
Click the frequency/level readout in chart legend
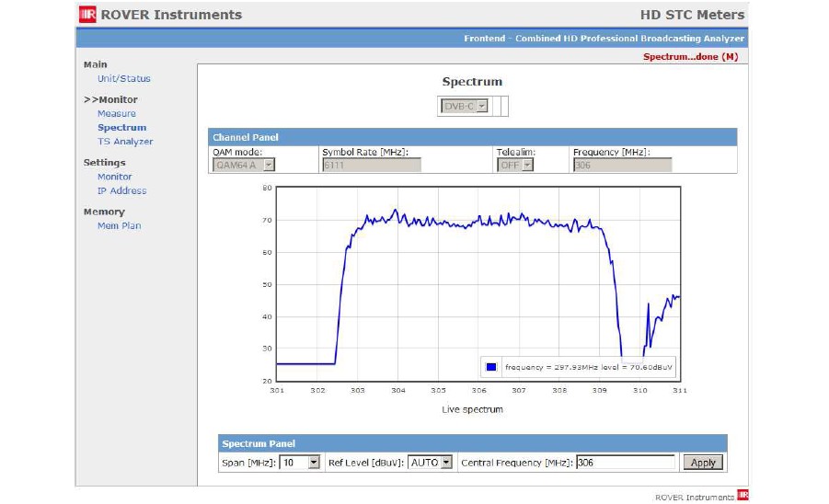coord(589,367)
